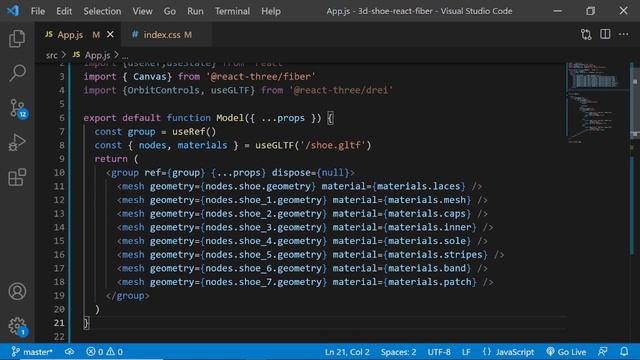Viewport: 640px width, 360px height.
Task: Click '@react-three/fiber' import string
Action: click(261, 77)
